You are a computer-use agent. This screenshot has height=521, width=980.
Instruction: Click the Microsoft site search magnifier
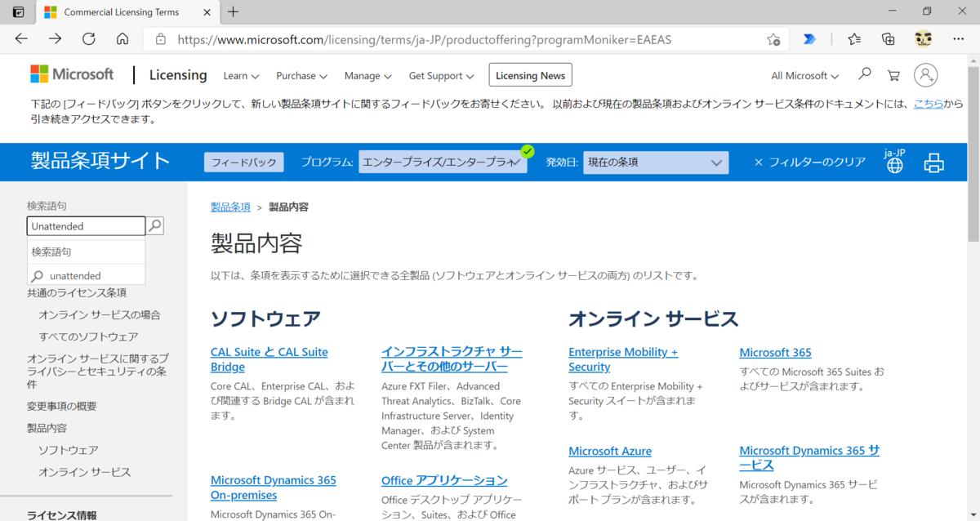(865, 74)
